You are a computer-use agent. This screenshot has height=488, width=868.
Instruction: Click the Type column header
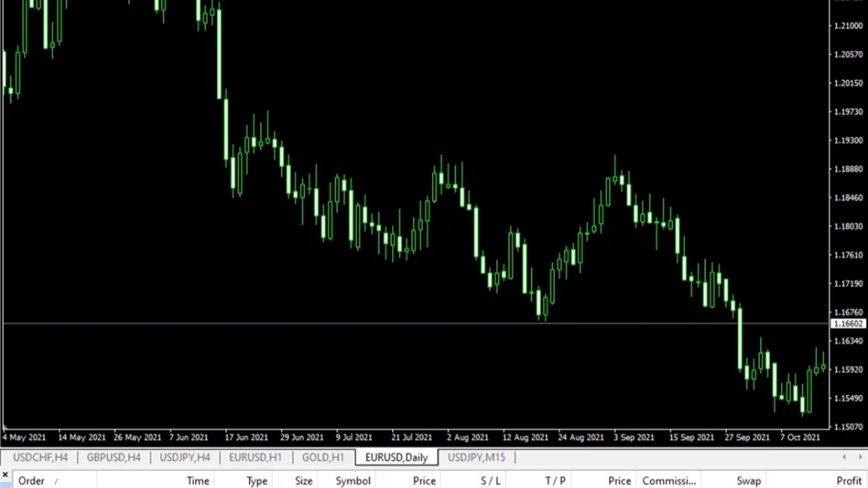tap(256, 481)
